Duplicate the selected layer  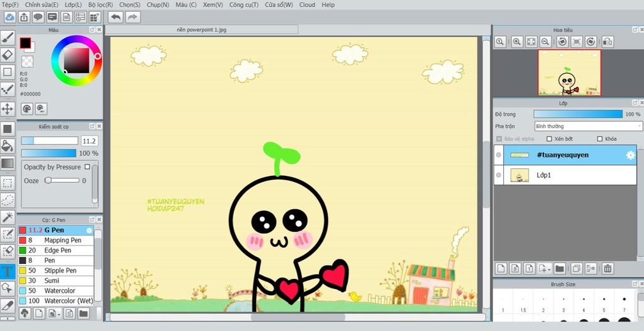click(x=576, y=269)
